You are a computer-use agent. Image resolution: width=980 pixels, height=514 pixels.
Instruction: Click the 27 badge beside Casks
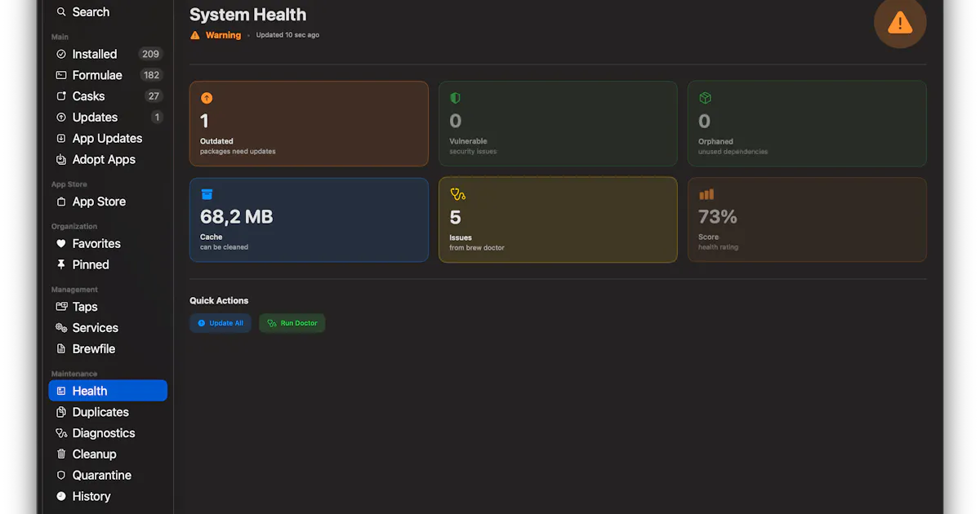(154, 96)
